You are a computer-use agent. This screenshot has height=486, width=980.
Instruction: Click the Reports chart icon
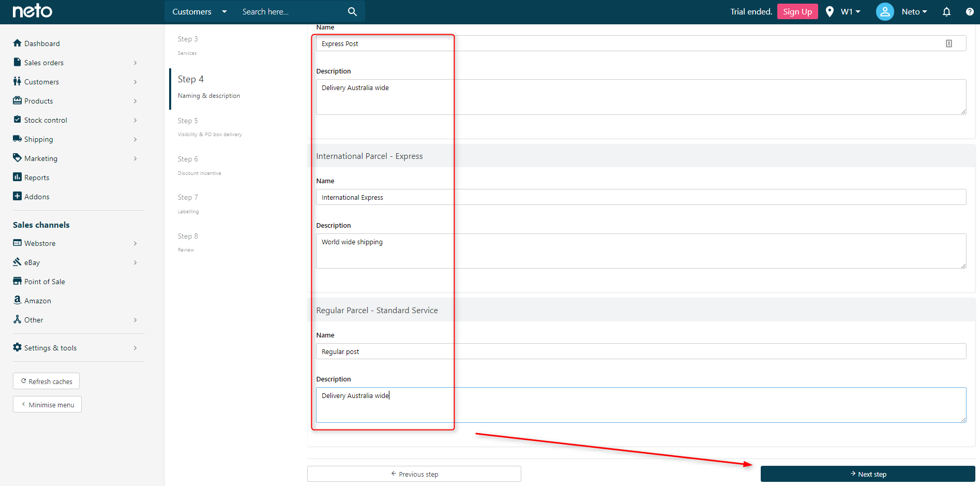(17, 177)
